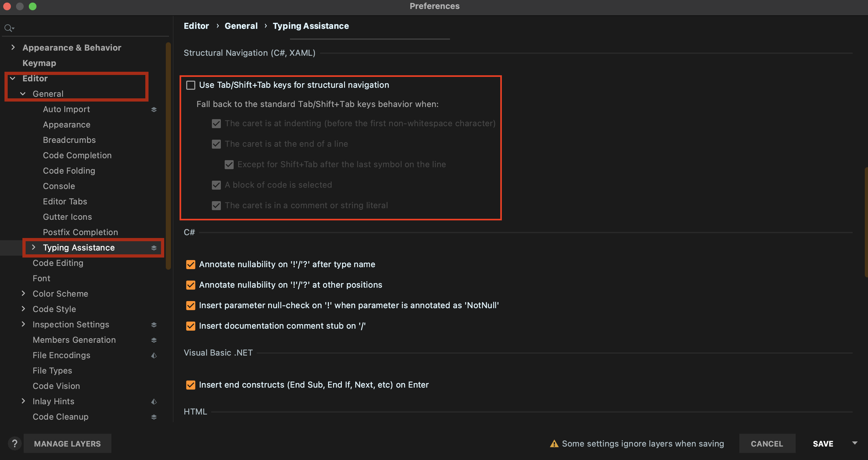Image resolution: width=868 pixels, height=460 pixels.
Task: Toggle 'The caret is at indenting' checkbox
Action: (x=216, y=123)
